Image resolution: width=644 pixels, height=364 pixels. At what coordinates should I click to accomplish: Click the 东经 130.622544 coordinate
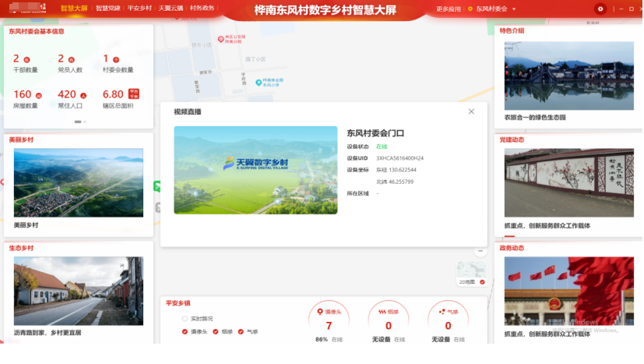click(x=396, y=169)
